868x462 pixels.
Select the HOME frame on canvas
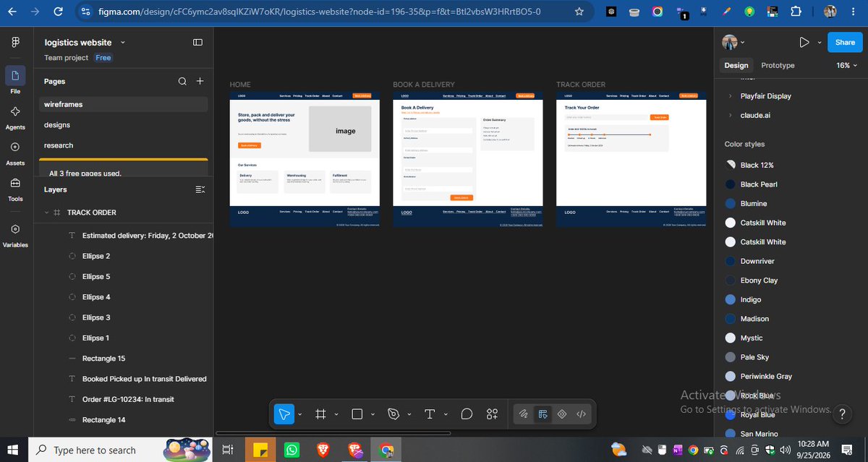tap(304, 159)
